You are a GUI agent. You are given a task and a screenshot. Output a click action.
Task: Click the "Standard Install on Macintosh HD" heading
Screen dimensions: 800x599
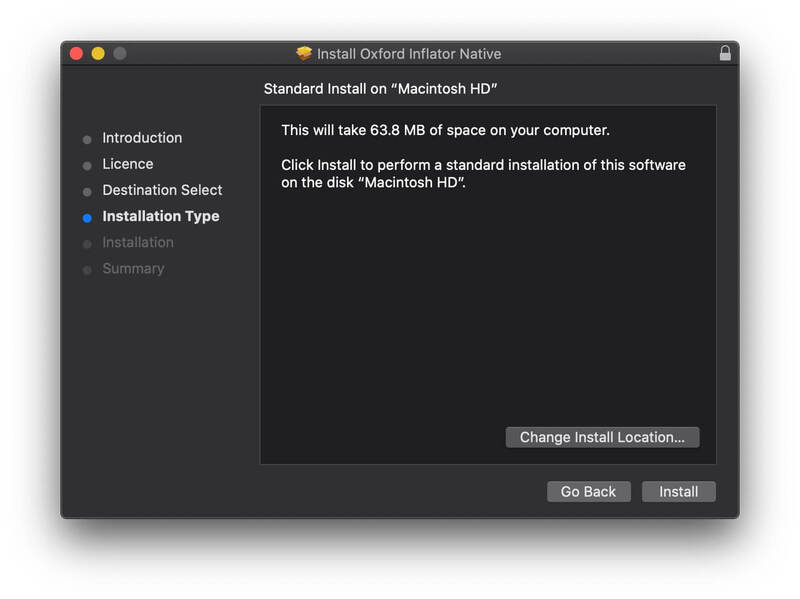[381, 89]
